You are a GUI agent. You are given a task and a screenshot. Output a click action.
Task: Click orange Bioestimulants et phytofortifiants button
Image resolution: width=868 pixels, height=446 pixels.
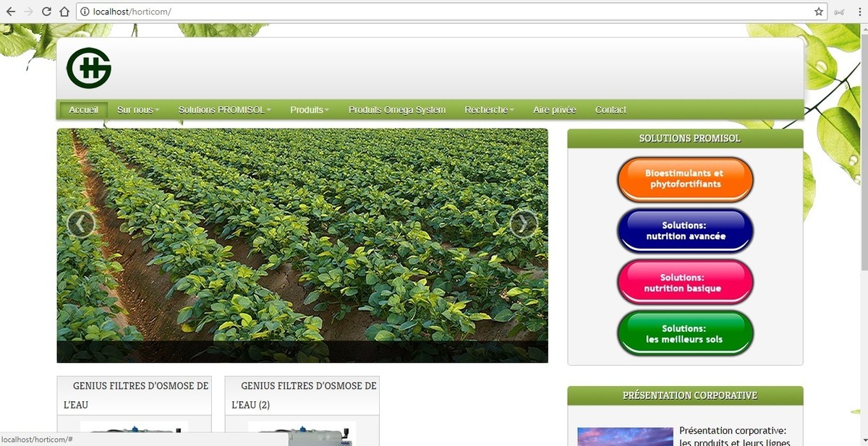point(686,179)
